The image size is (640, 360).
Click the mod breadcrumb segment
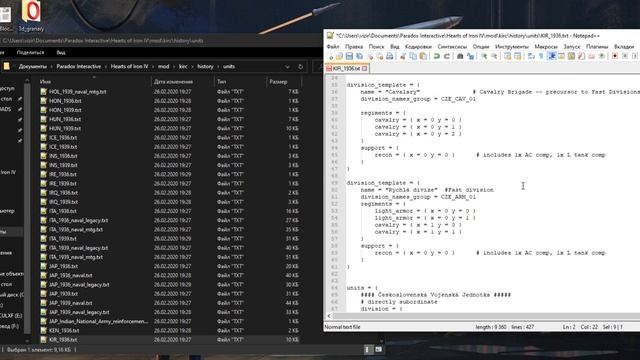[x=163, y=67]
